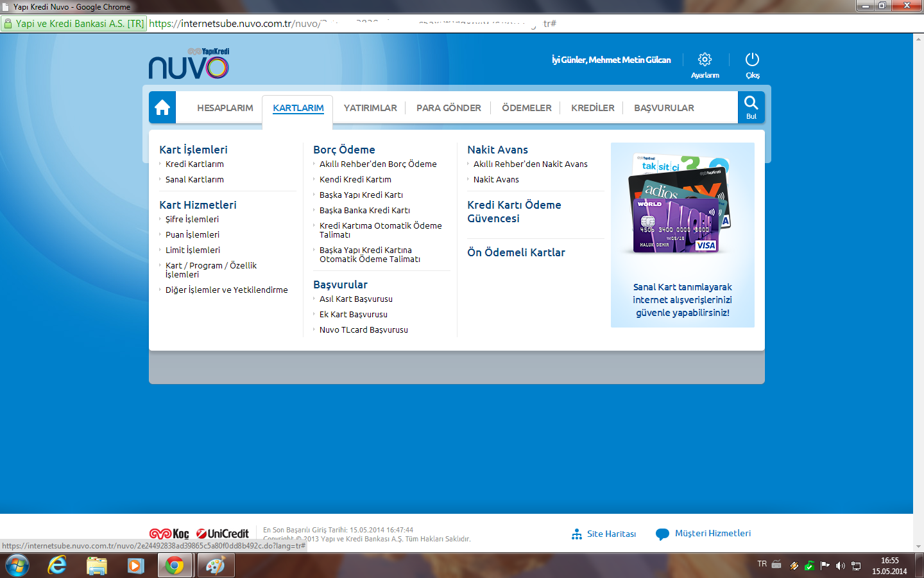Image resolution: width=924 pixels, height=578 pixels.
Task: Open Nuvo TLcard Başvurusu
Action: [x=364, y=330]
